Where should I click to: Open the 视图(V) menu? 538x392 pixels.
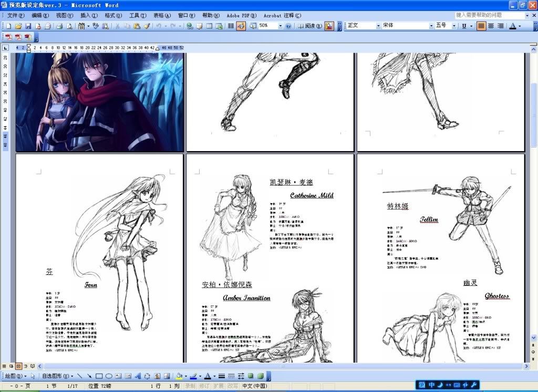point(65,15)
